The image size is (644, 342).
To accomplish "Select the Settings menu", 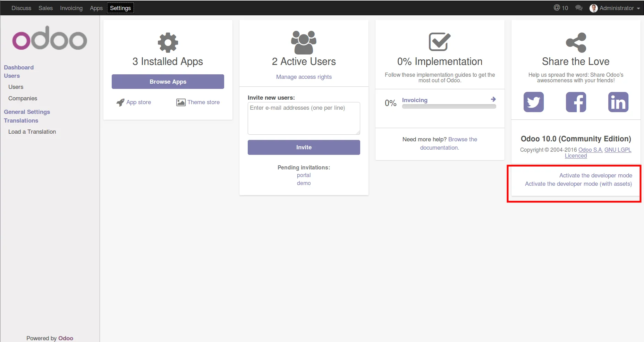I will (x=120, y=8).
